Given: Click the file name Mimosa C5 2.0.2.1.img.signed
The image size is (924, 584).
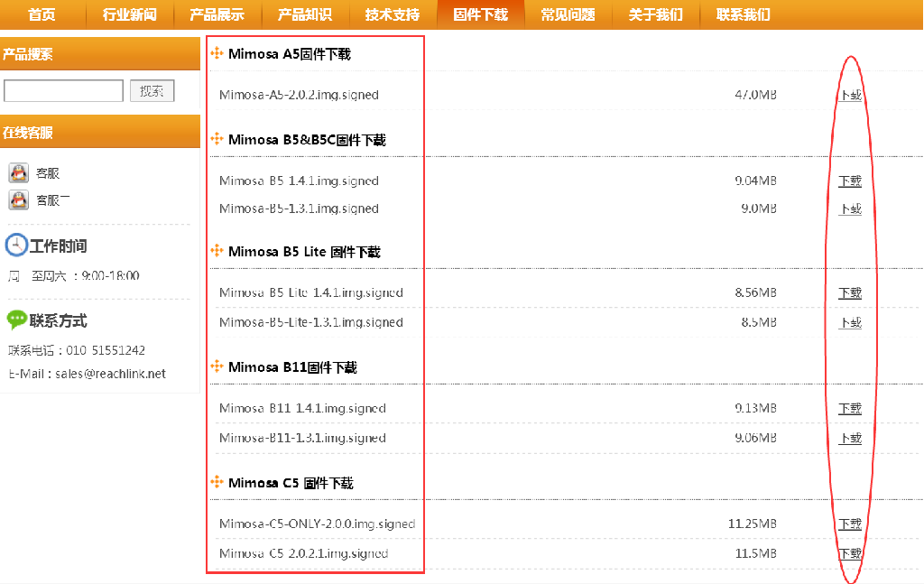Looking at the screenshot, I should point(303,553).
